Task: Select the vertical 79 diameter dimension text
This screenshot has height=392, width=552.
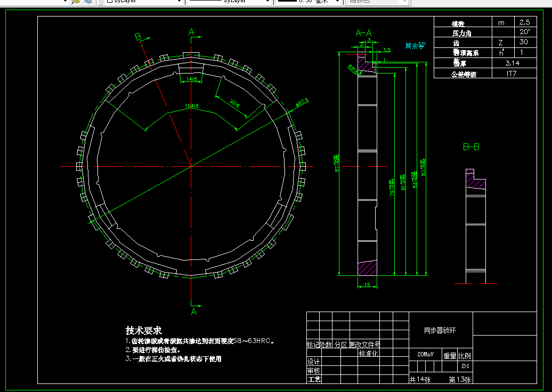Action: (392, 187)
